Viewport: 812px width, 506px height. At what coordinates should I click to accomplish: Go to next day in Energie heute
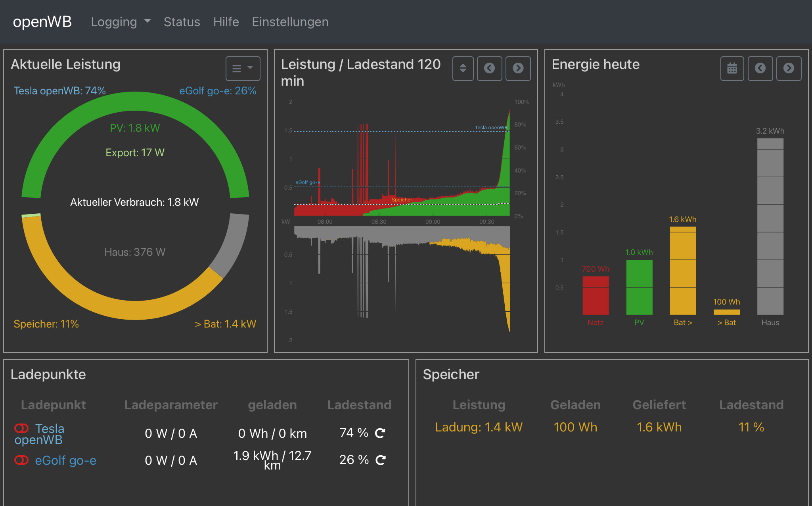tap(789, 69)
